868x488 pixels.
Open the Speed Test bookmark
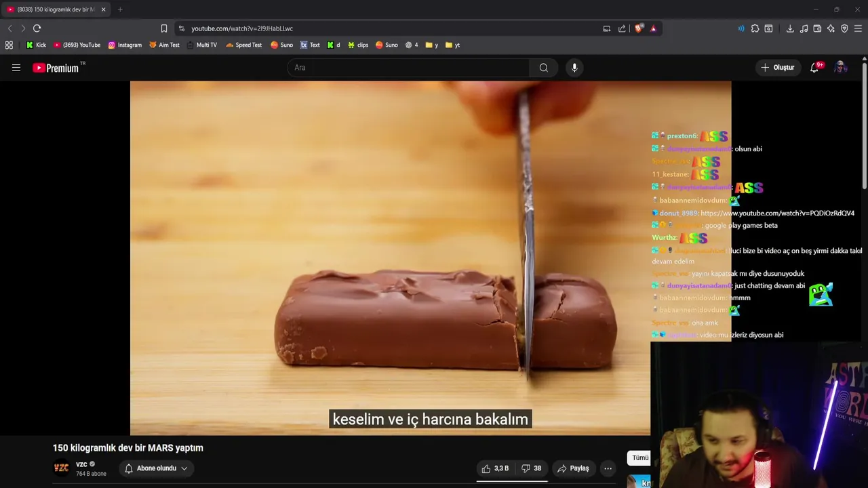coord(243,45)
